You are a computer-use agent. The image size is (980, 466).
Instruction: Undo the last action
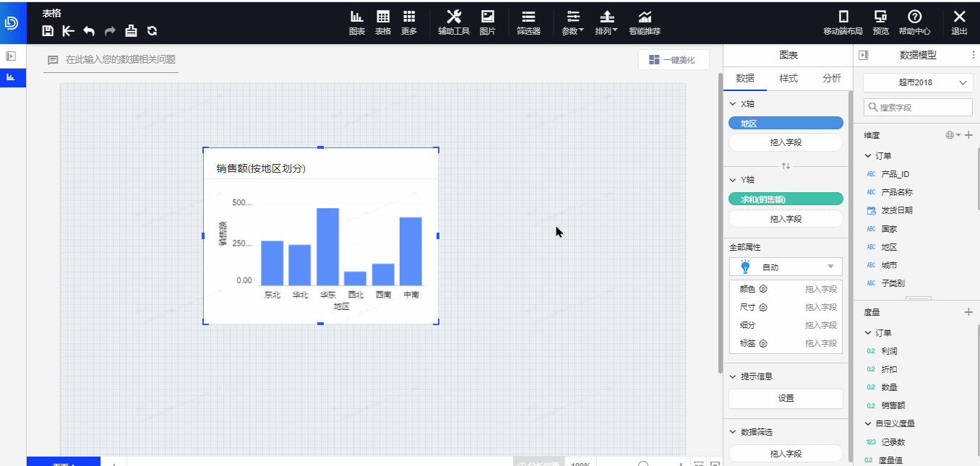[89, 30]
